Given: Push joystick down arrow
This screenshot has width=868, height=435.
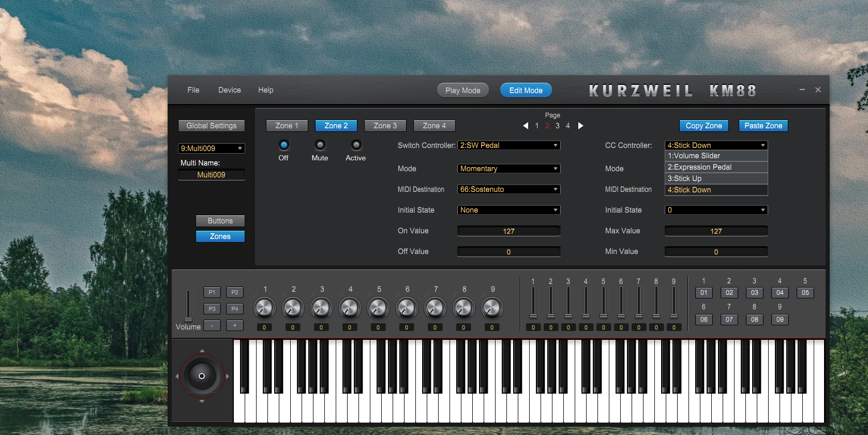Looking at the screenshot, I should 202,401.
